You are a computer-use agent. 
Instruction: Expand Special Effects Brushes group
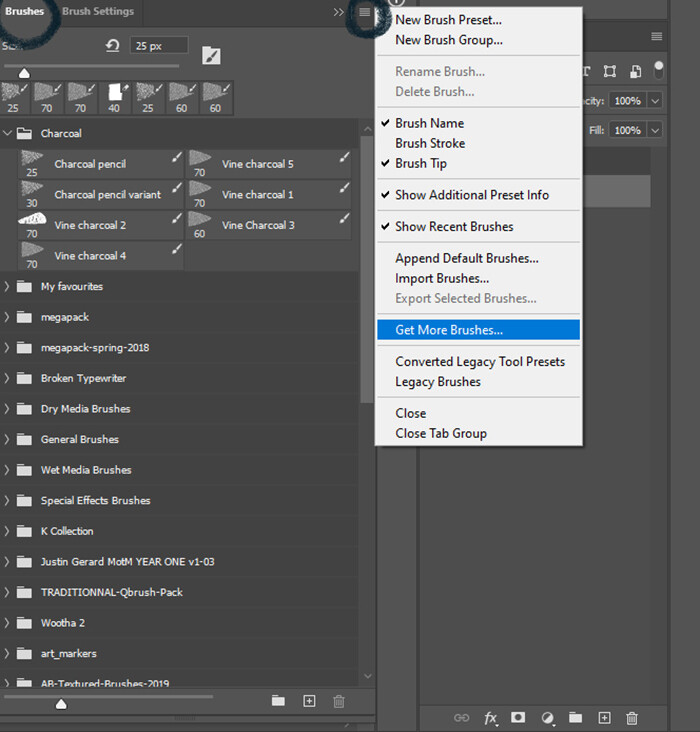7,500
